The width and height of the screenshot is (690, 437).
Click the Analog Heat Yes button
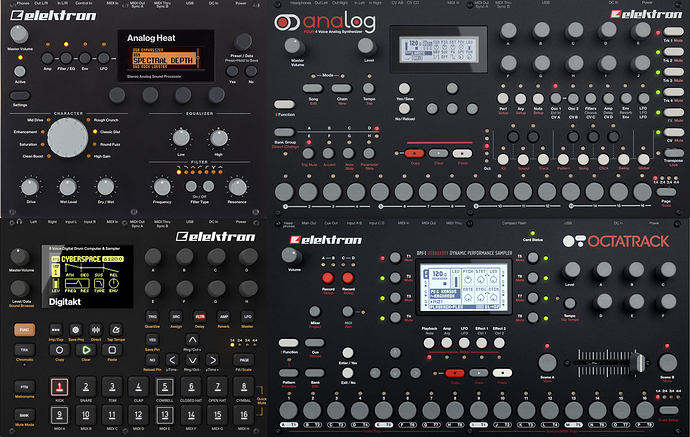(x=232, y=71)
